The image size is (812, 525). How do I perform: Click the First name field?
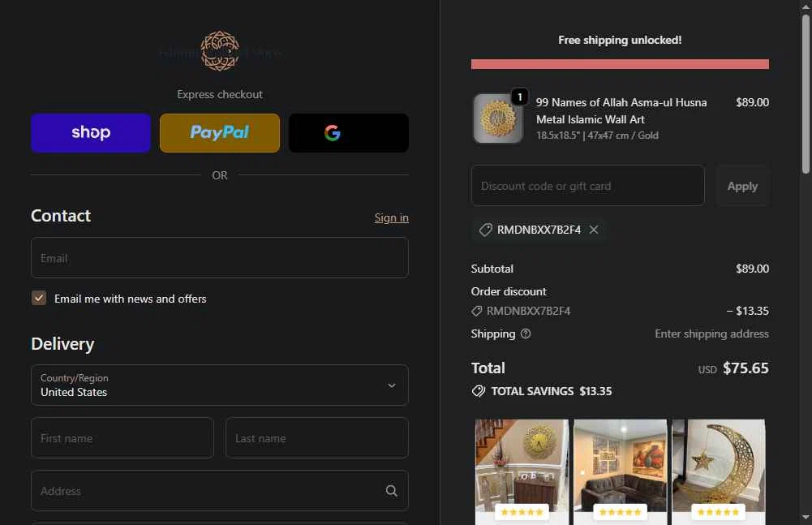(122, 438)
